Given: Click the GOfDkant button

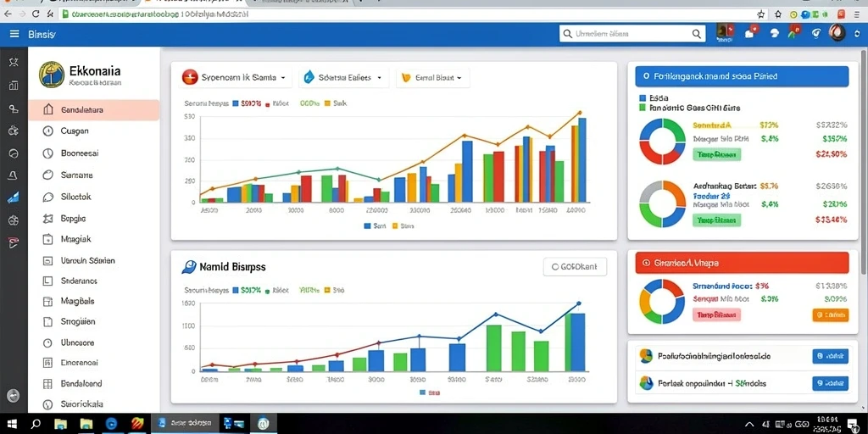Looking at the screenshot, I should pyautogui.click(x=576, y=267).
